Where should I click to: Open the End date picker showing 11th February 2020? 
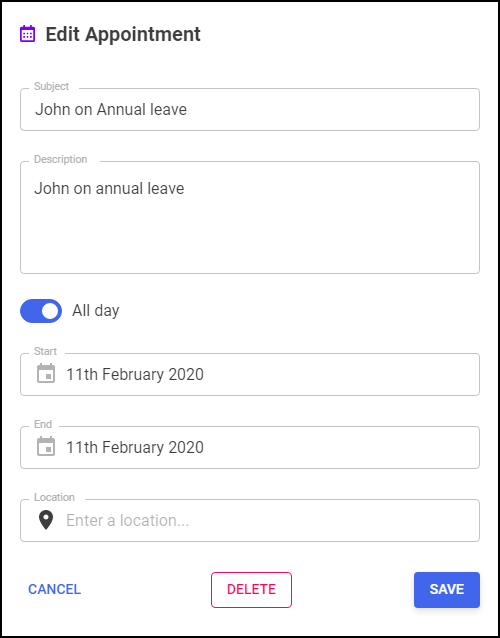tap(250, 447)
